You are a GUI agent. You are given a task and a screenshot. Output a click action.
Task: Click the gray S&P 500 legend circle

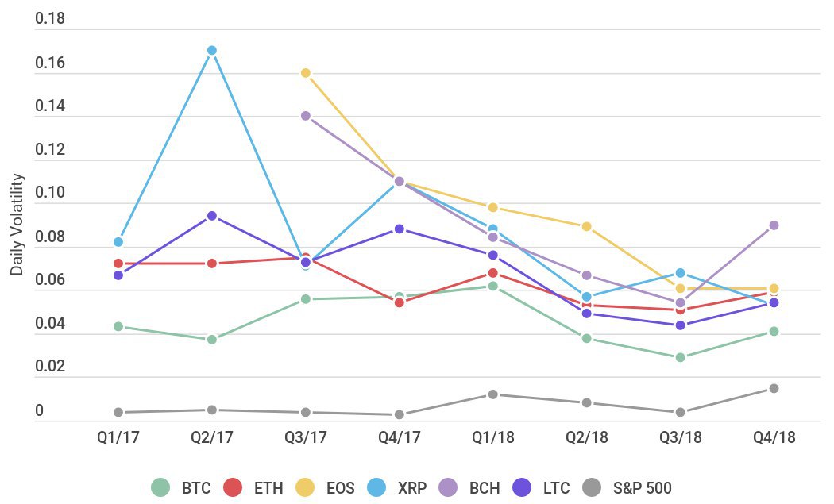click(592, 487)
